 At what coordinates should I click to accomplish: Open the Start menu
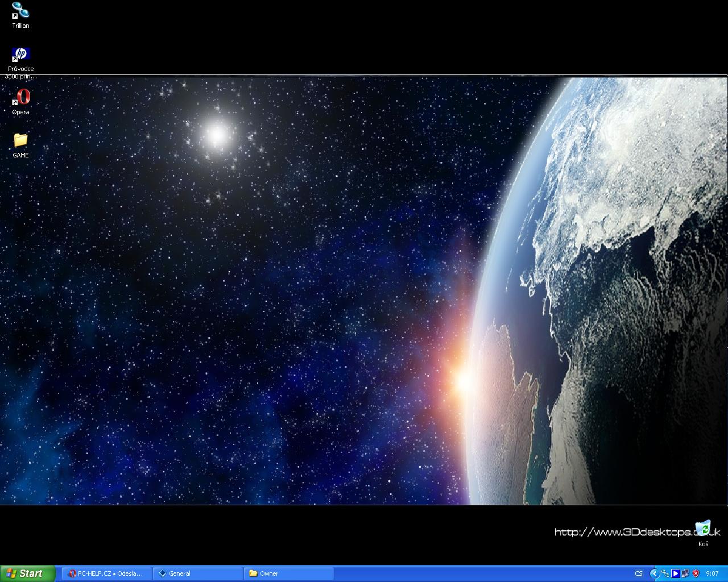click(27, 573)
